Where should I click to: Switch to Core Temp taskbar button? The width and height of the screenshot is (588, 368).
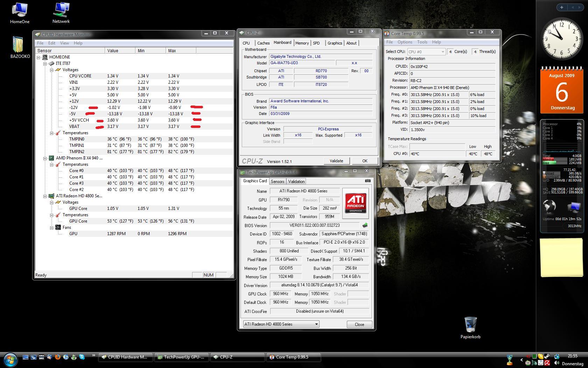pos(293,357)
